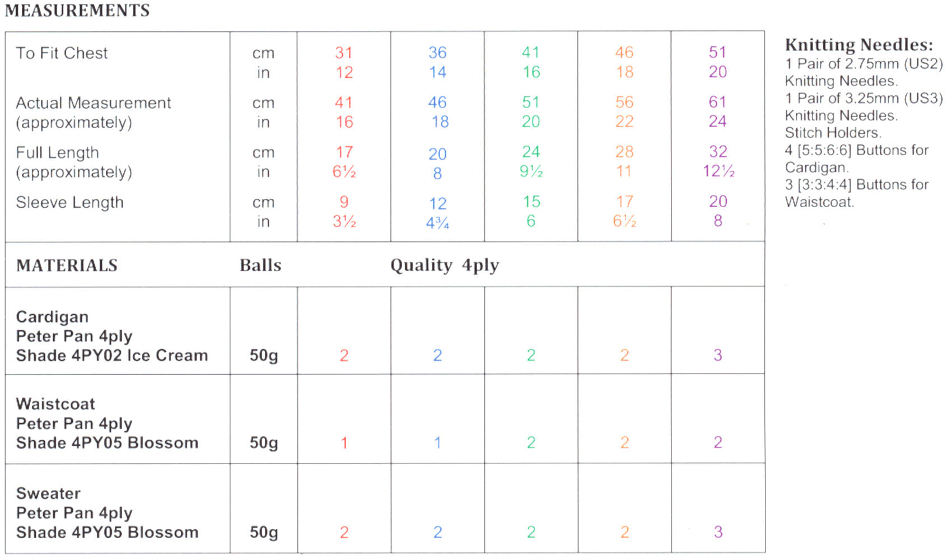Image resolution: width=952 pixels, height=560 pixels.
Task: Select the purple 12½ inch length
Action: [x=718, y=171]
